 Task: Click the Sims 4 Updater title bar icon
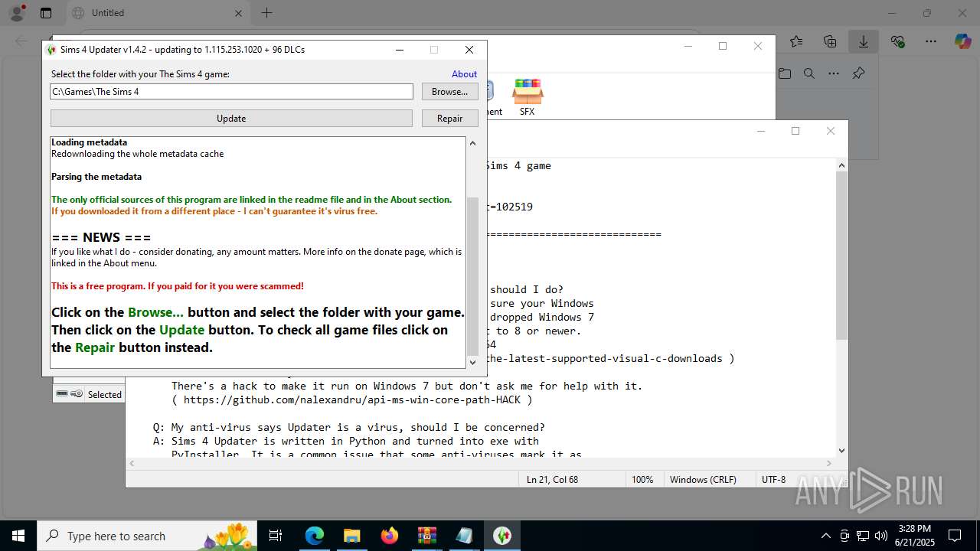click(x=51, y=50)
